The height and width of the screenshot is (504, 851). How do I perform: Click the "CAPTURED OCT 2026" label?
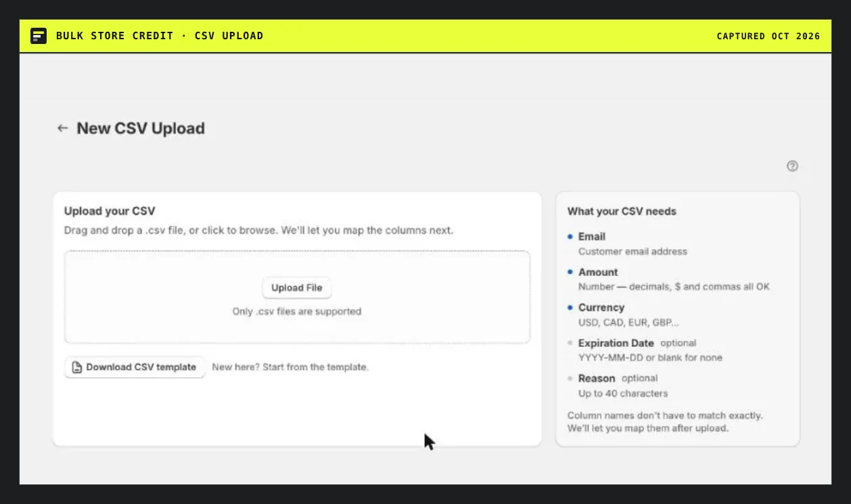pos(768,37)
